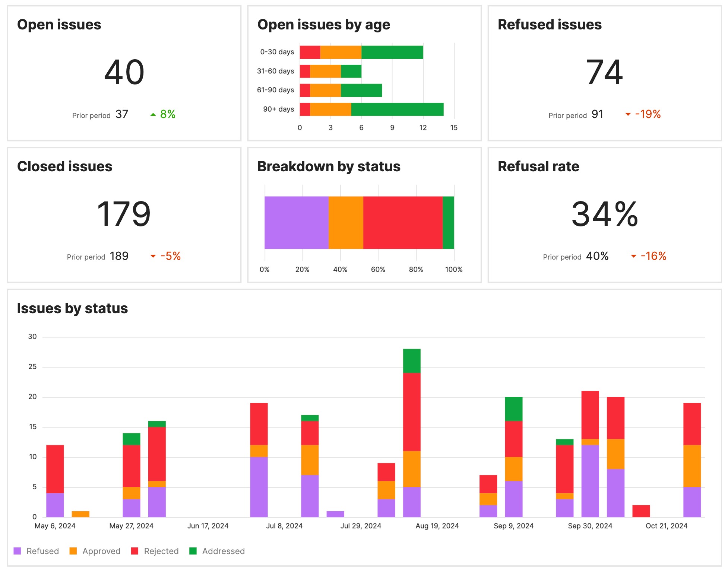The image size is (728, 572).
Task: Click the green upward trend arrow beside 8%
Action: tap(153, 114)
